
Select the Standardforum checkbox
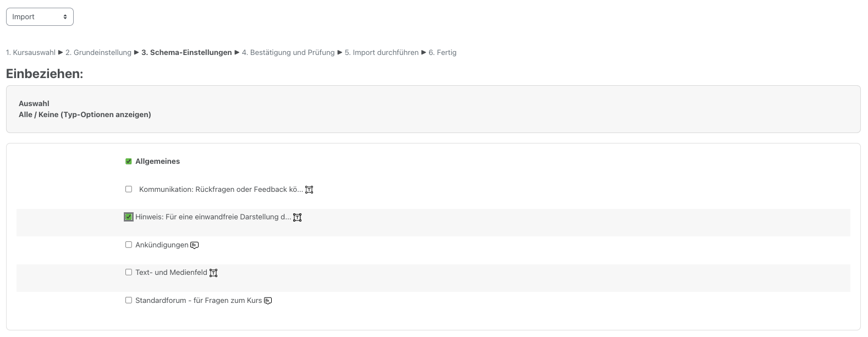(129, 300)
